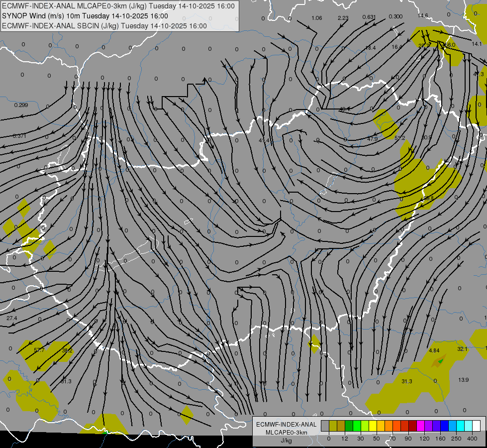Click the amber legend swatch right of the 50 tick
The width and height of the screenshot is (487, 448).
[381, 426]
